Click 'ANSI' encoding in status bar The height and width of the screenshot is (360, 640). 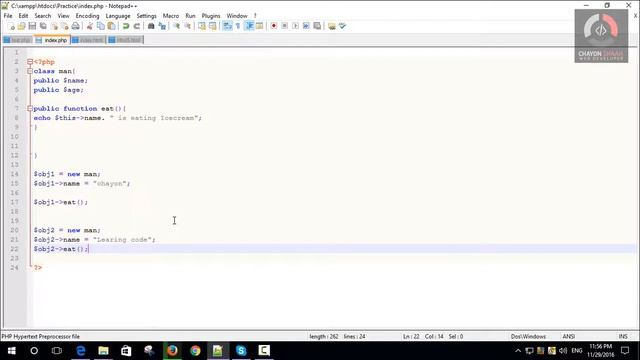(x=569, y=337)
